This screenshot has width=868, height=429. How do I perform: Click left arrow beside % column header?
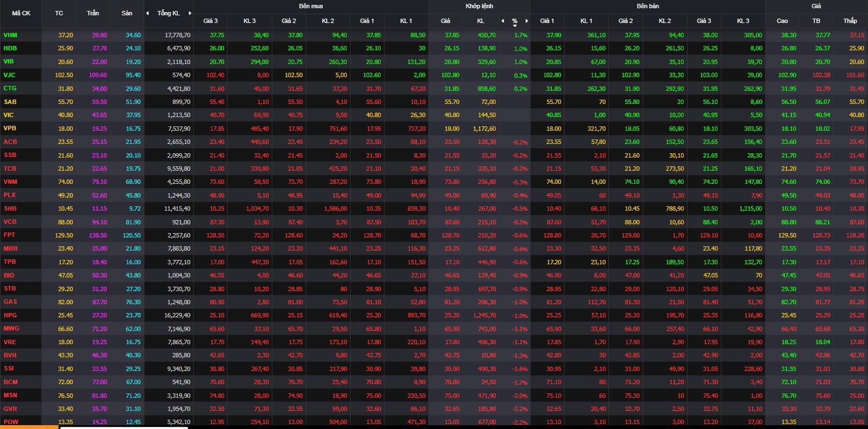click(x=503, y=21)
